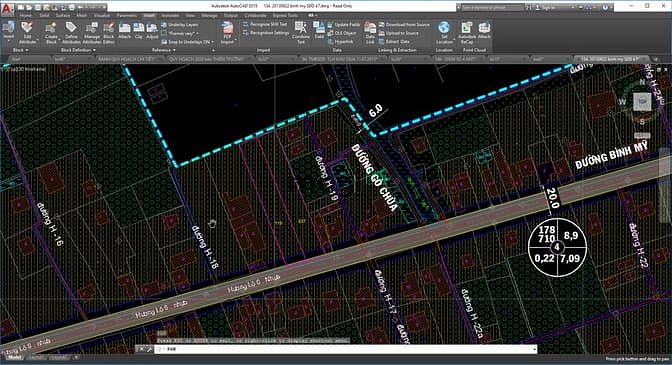Image resolution: width=672 pixels, height=365 pixels.
Task: Click the Save icon in Quick Access Toolbar
Action: point(38,8)
